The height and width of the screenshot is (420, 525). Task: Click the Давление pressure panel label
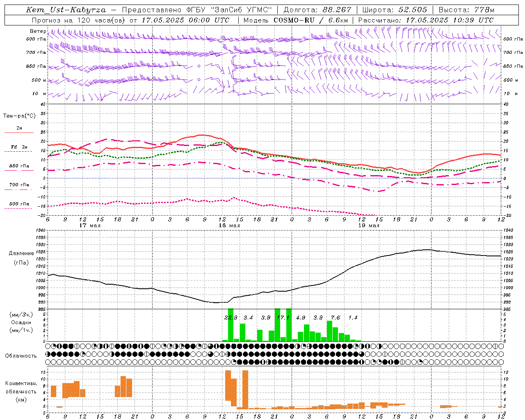tap(21, 253)
